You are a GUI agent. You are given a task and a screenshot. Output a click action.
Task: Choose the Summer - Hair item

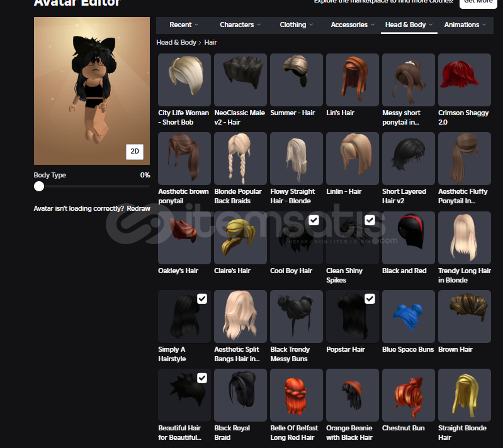(297, 80)
